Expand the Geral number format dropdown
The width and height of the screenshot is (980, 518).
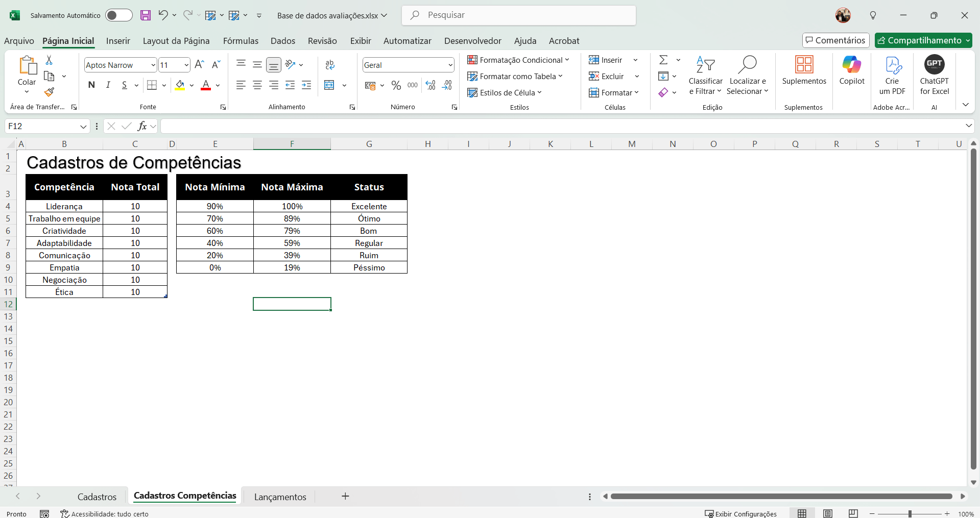[450, 65]
